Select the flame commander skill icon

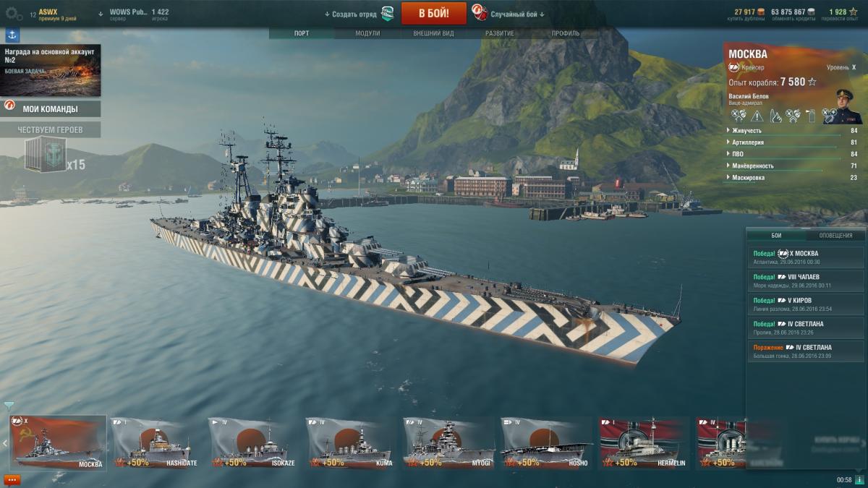[776, 116]
